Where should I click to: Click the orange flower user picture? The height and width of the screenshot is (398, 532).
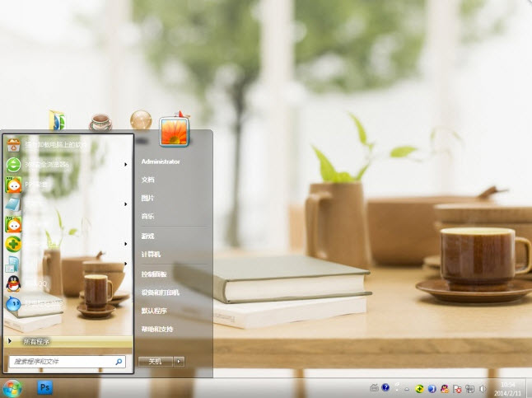coord(174,132)
